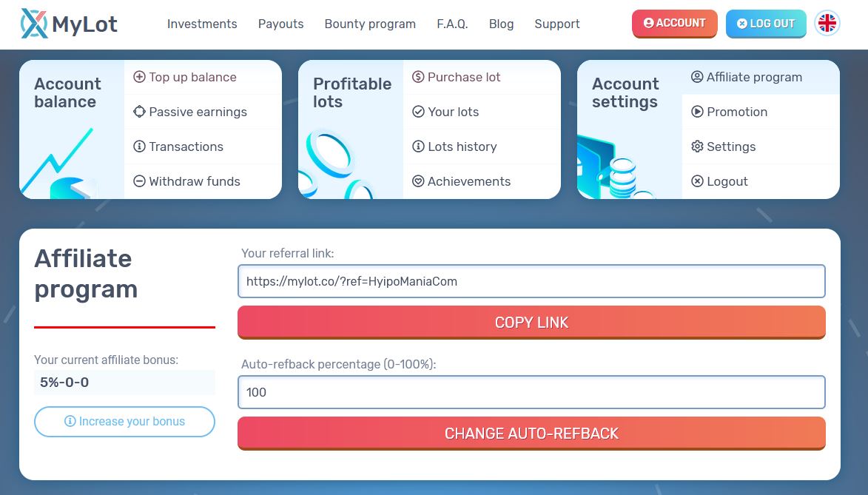Click the play icon beside Promotion
Viewport: 868px width, 495px height.
coord(697,112)
